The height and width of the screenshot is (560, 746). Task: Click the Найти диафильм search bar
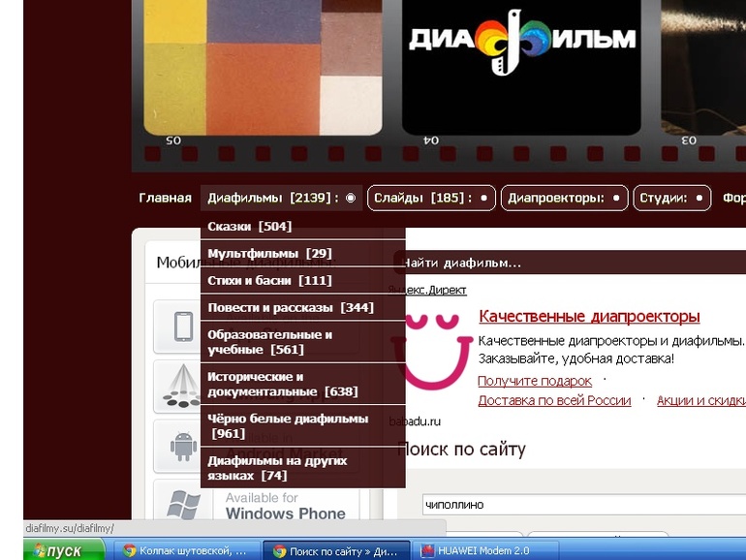tap(570, 263)
